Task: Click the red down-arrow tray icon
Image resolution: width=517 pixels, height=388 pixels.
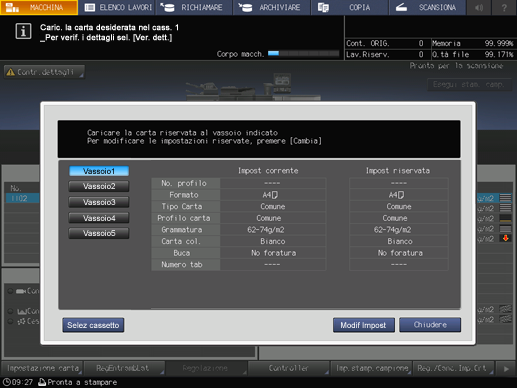Action: coord(505,238)
